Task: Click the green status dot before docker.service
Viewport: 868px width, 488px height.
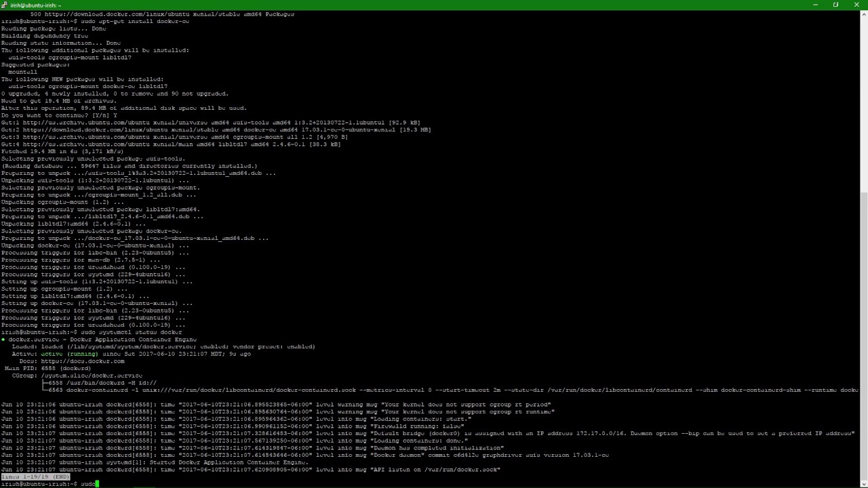Action: coord(3,340)
